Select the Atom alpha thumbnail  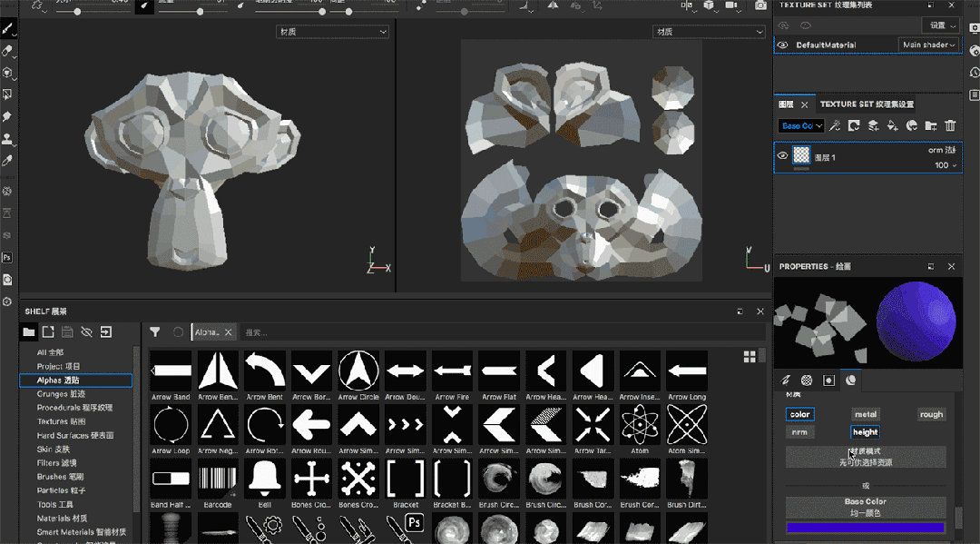[x=640, y=424]
